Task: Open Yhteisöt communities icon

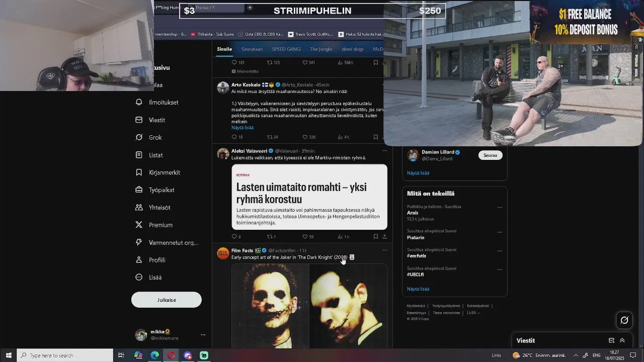Action: point(139,207)
